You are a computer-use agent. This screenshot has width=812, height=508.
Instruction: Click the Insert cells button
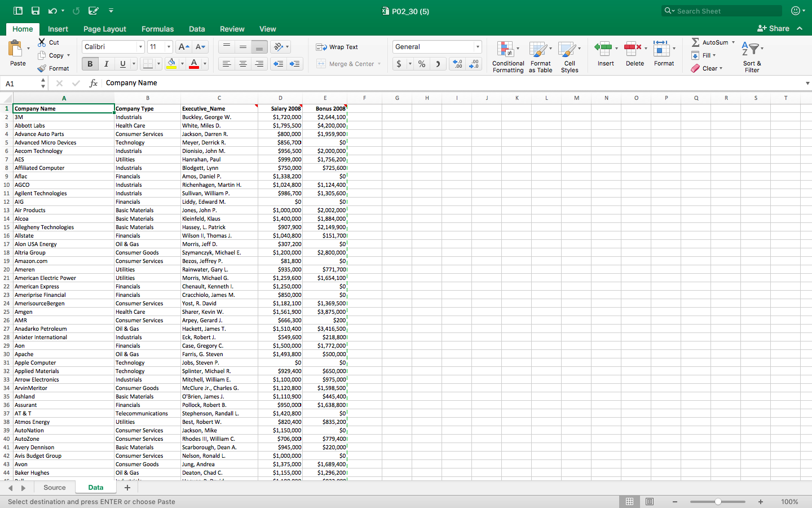[x=606, y=54]
